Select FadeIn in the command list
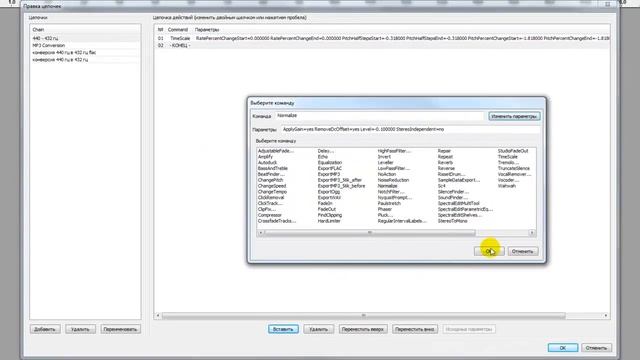 325,203
